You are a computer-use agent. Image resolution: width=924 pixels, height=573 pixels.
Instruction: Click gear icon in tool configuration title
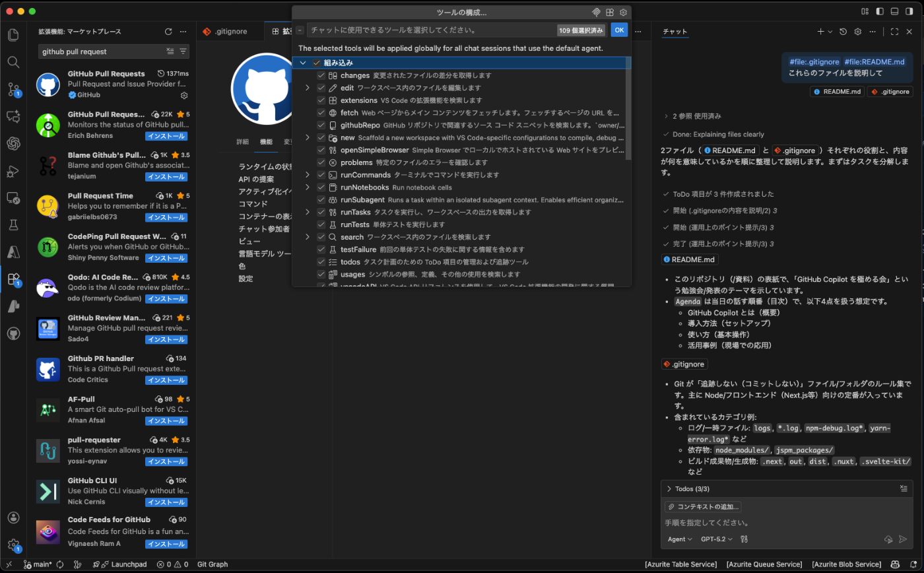pos(623,13)
